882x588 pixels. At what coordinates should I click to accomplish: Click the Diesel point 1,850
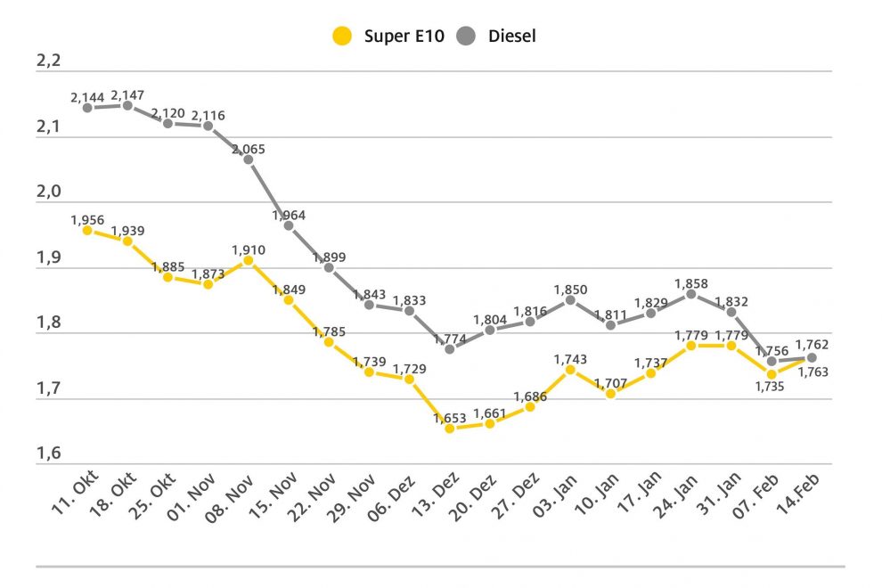pyautogui.click(x=570, y=299)
